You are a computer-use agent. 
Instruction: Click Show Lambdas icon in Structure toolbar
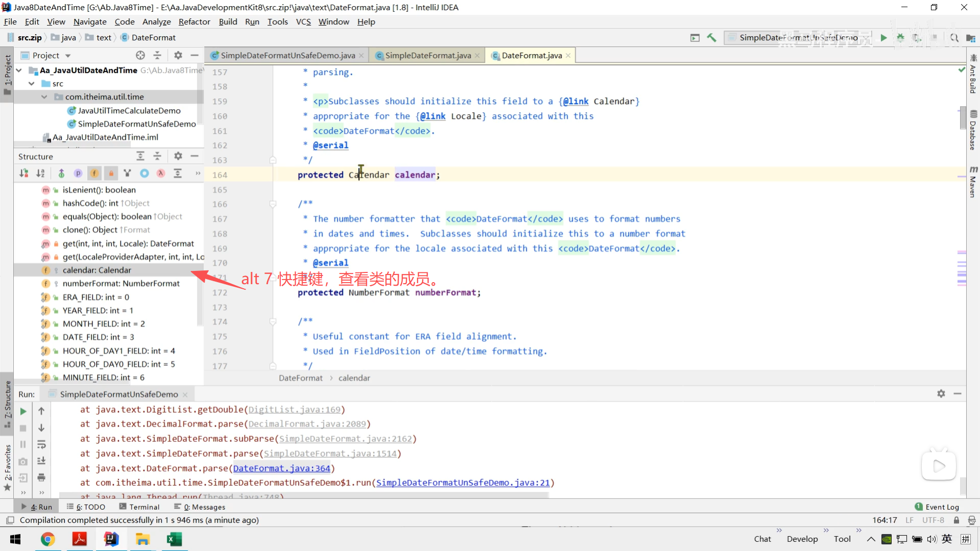coord(161,173)
